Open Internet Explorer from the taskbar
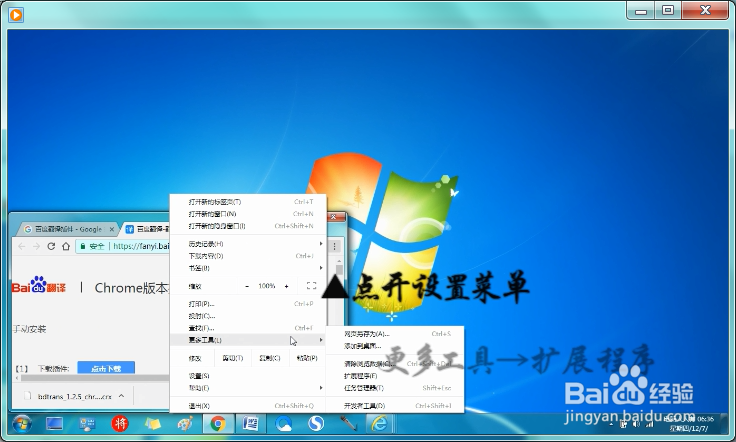736x442 pixels. point(379,424)
